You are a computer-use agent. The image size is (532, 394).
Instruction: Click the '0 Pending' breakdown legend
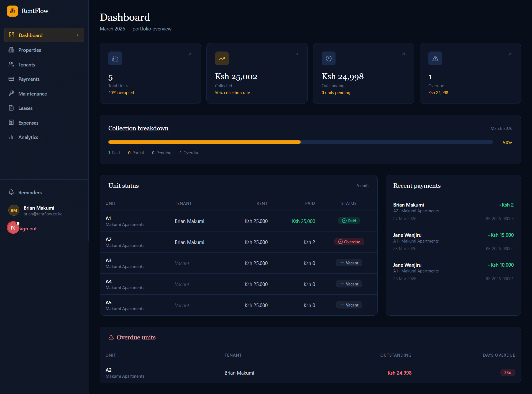point(162,153)
